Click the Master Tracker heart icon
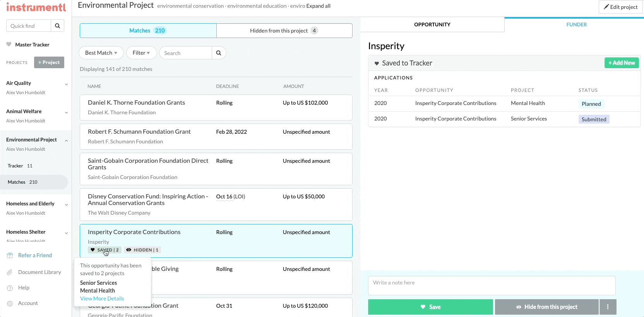 pyautogui.click(x=9, y=44)
